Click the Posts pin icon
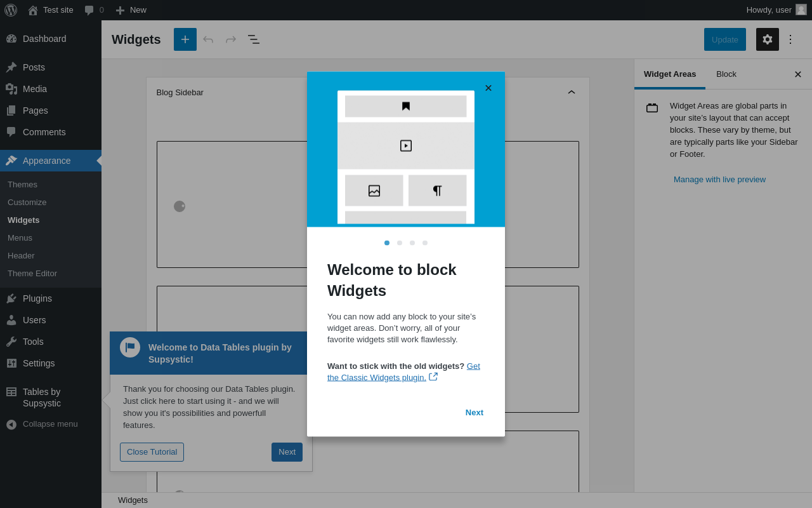812x508 pixels. click(x=11, y=67)
